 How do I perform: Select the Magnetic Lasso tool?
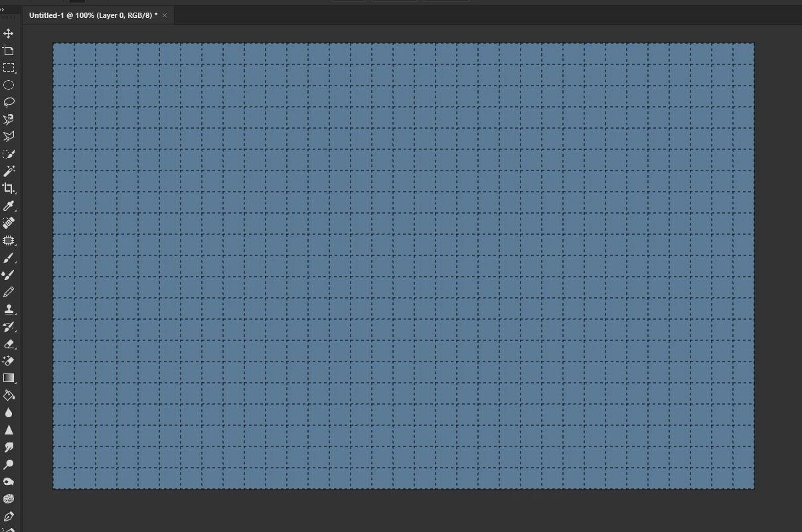[9, 119]
